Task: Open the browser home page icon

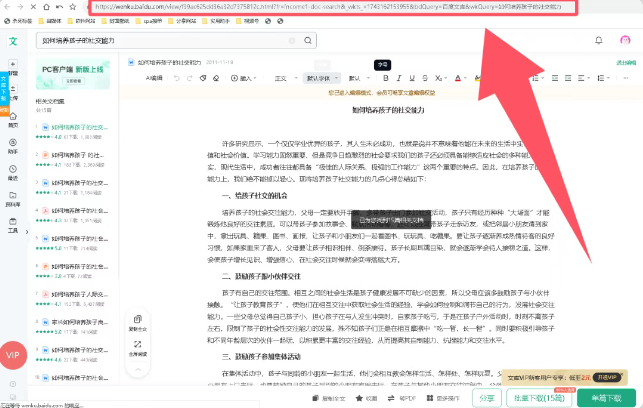Action: tap(46, 7)
